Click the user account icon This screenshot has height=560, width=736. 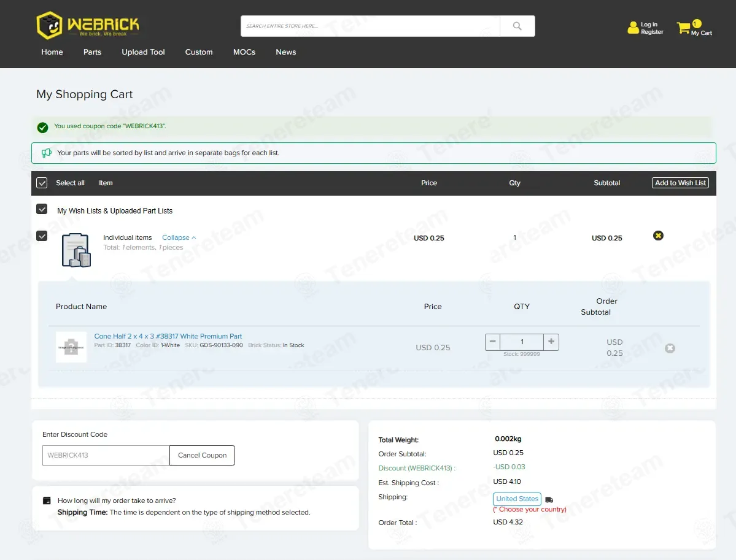633,28
